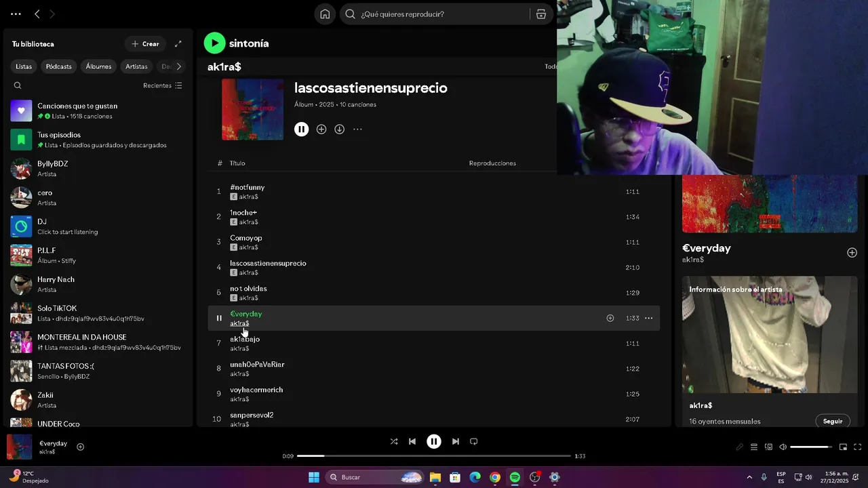This screenshot has height=488, width=868.
Task: Open ak1ra$ artist link under €veryday row
Action: 239,324
